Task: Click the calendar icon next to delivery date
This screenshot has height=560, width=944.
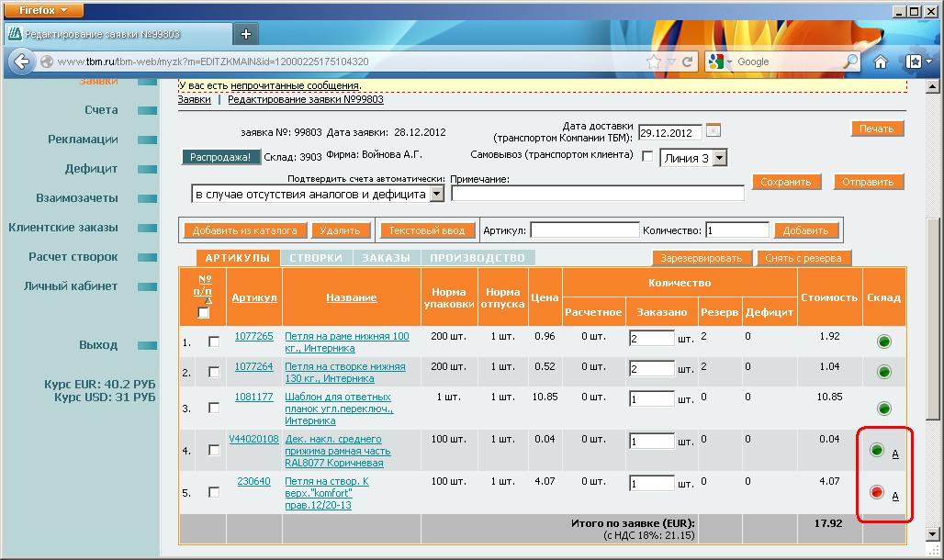Action: [x=714, y=131]
